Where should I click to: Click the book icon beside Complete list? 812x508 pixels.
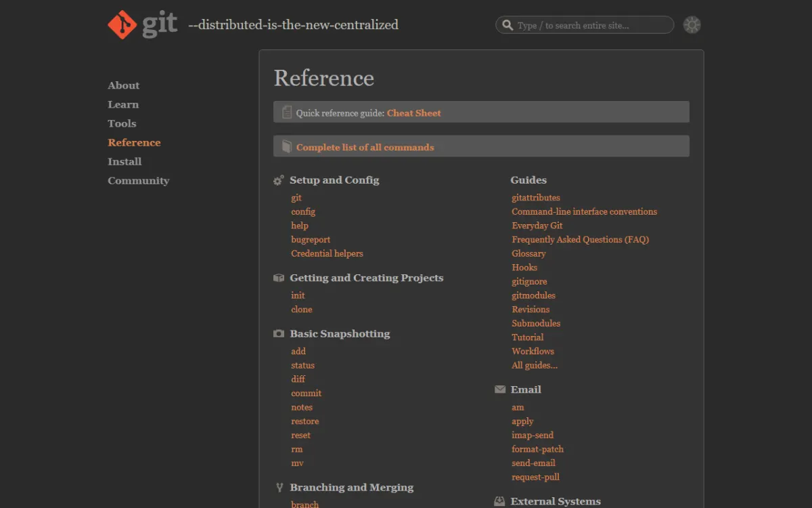coord(287,146)
